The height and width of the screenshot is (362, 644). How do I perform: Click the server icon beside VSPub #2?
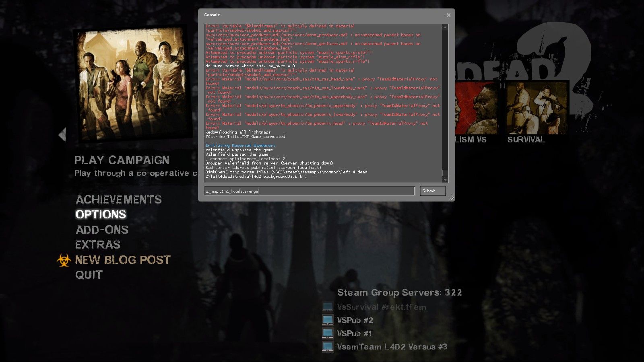tap(328, 321)
